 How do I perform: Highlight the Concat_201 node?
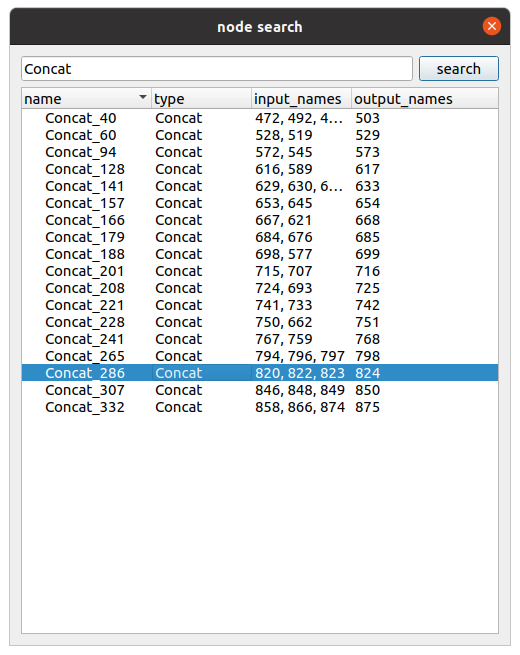[260, 271]
